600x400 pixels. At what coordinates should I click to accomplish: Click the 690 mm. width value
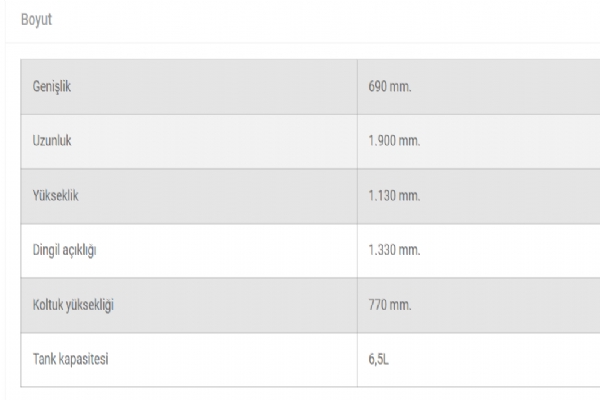coord(390,87)
